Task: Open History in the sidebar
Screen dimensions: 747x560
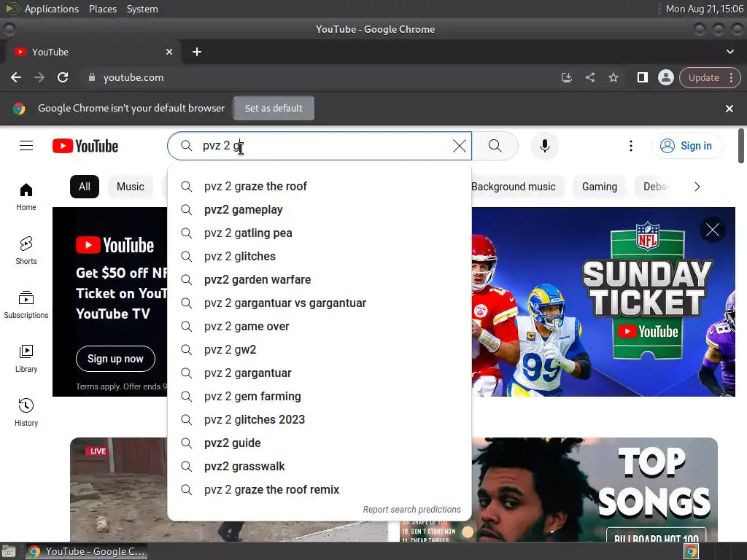Action: pos(26,413)
